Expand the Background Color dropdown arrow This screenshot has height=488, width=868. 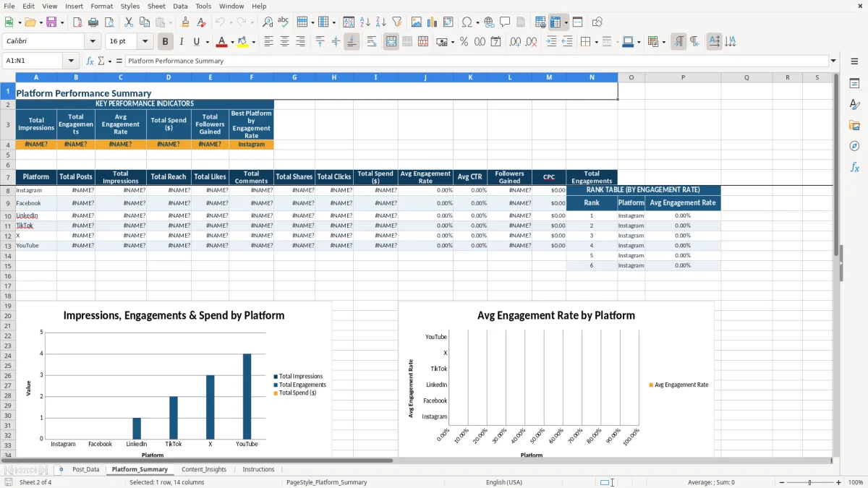(x=253, y=42)
